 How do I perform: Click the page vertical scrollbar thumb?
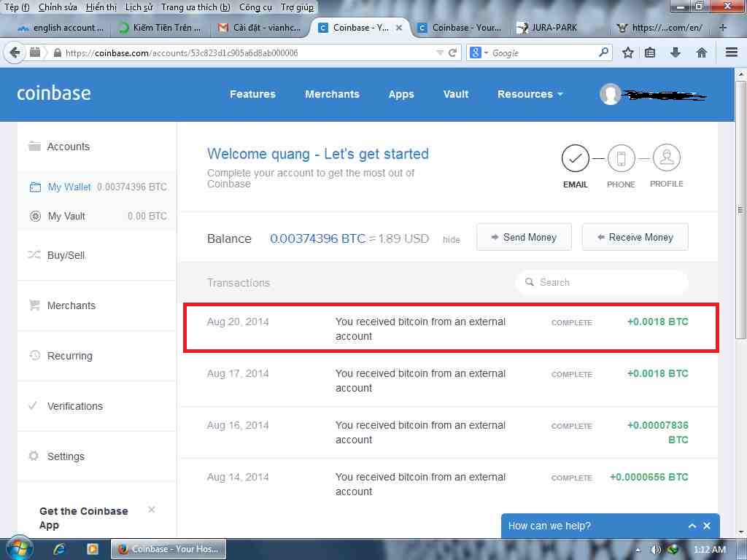pyautogui.click(x=740, y=209)
